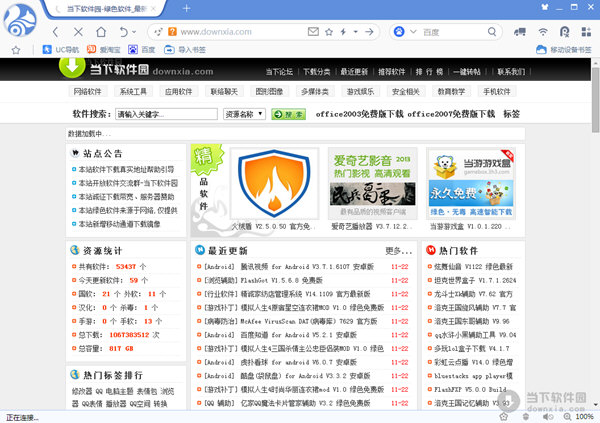Screen dimensions: 600x423
Task: Open 当下论坛 in site navigation
Action: (x=279, y=72)
